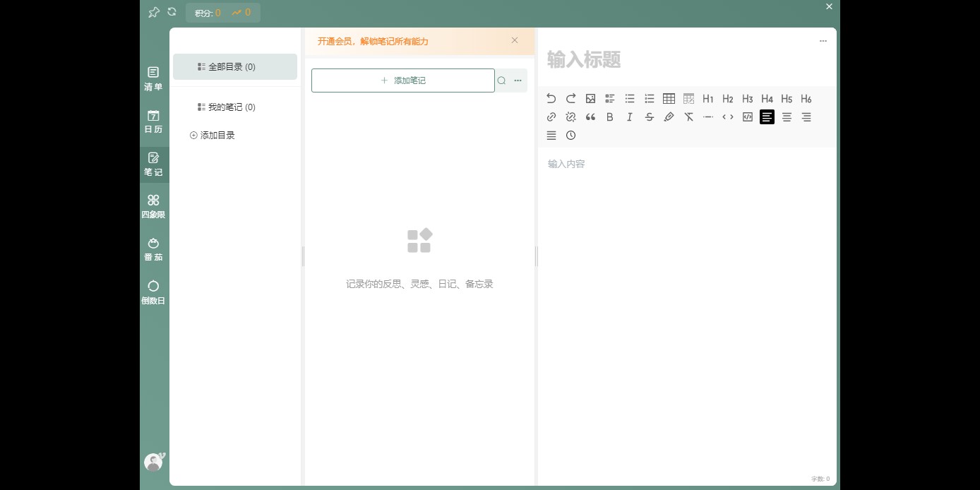The height and width of the screenshot is (490, 980).
Task: Click 添加目录 to add a directory
Action: click(213, 136)
